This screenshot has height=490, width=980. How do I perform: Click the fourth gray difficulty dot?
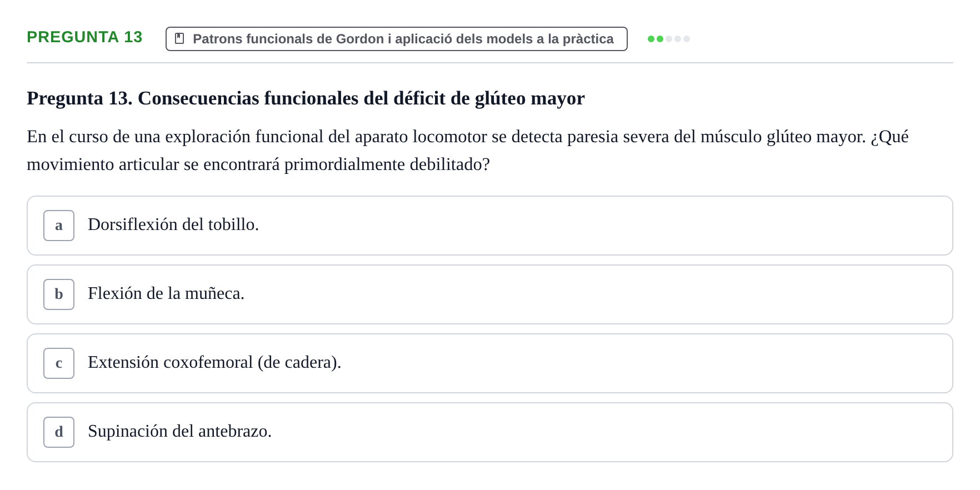678,39
